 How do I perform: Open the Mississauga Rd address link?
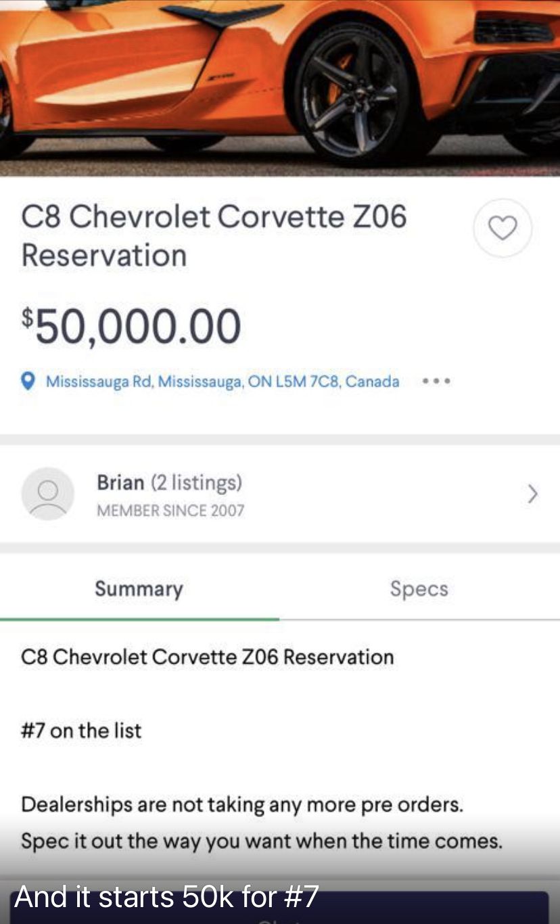point(222,382)
